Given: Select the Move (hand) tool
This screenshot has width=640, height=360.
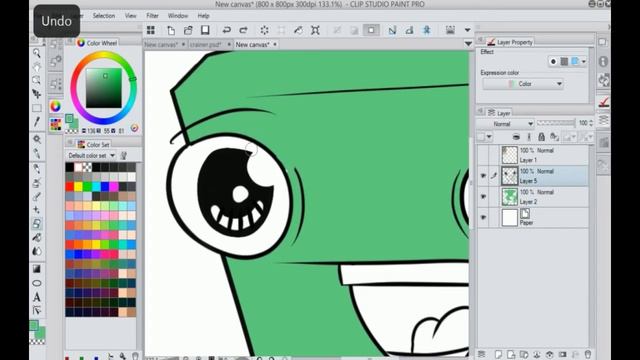Looking at the screenshot, I should (37, 67).
